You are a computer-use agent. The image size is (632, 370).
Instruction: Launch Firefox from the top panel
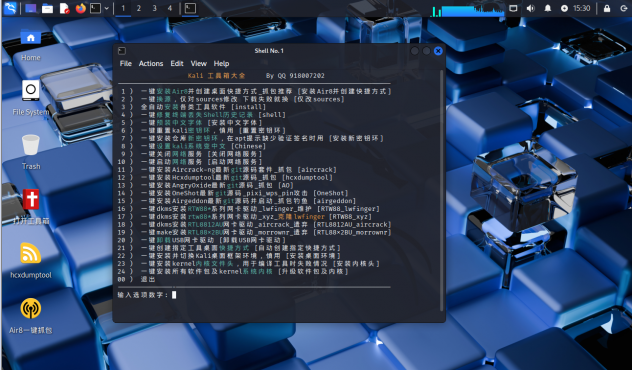pos(81,8)
